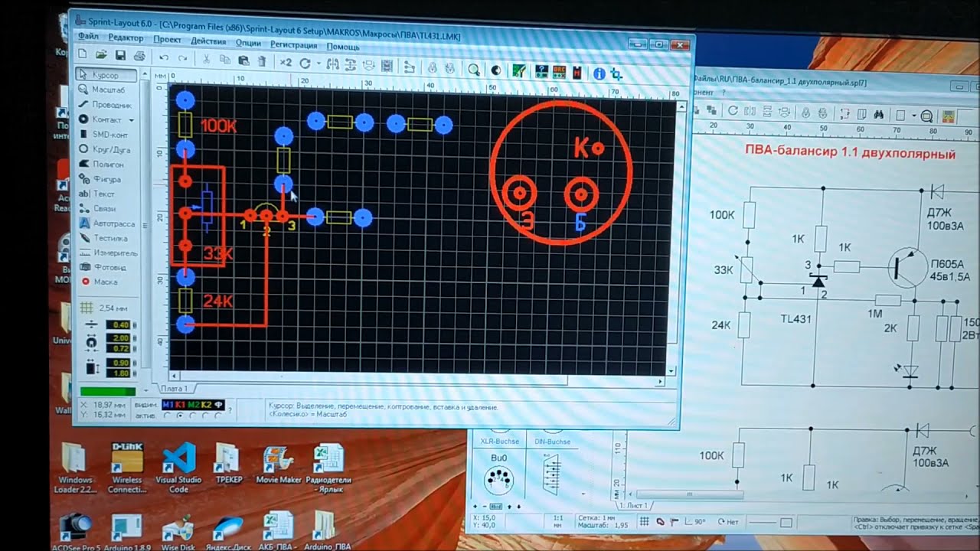Rotate selection with the rotate arrow icon
This screenshot has height=551, width=980.
pos(305,64)
